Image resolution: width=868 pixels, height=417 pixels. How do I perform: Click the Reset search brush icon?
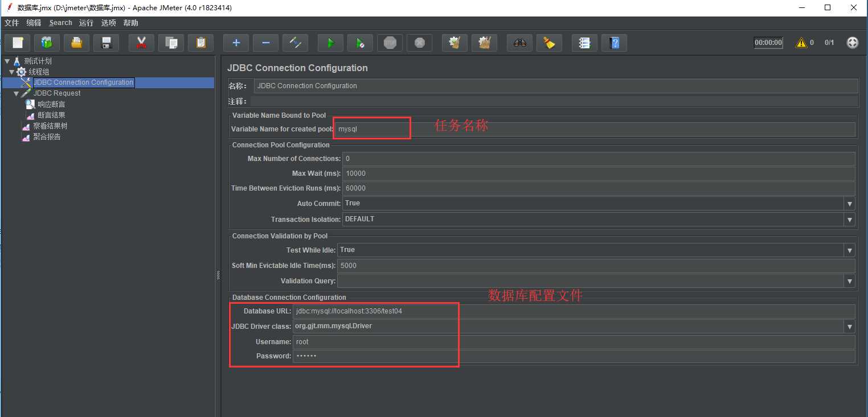(x=549, y=43)
